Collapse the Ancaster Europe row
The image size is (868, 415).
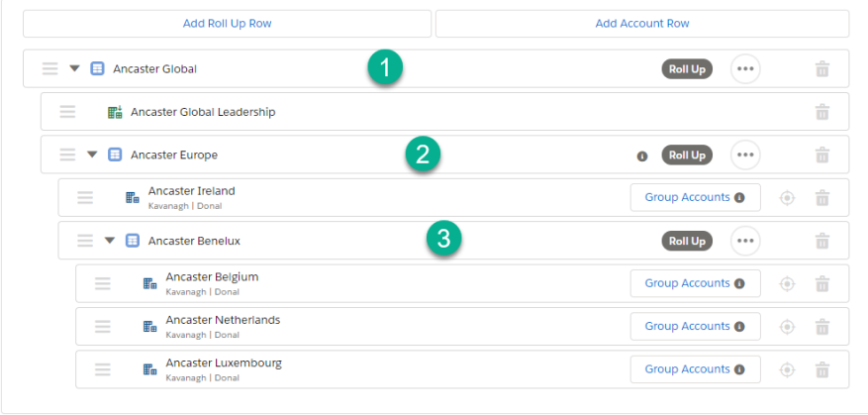pos(92,155)
